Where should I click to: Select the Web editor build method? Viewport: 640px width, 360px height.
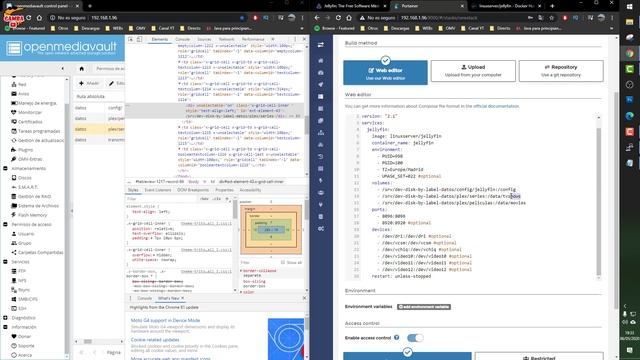click(x=385, y=73)
